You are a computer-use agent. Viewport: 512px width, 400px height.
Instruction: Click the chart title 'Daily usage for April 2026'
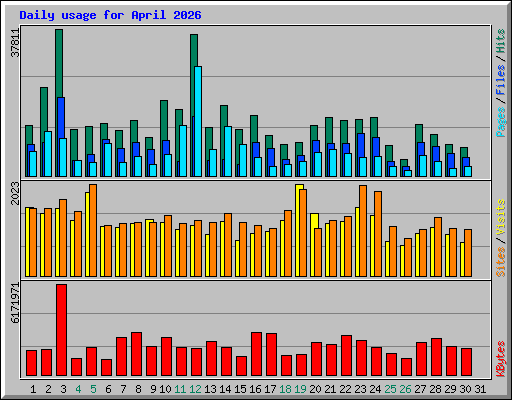[x=110, y=15]
